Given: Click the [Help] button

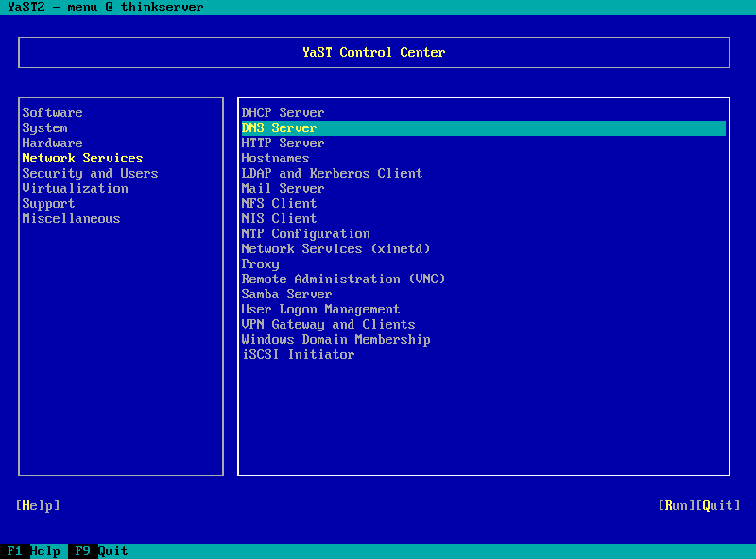Looking at the screenshot, I should pos(38,505).
